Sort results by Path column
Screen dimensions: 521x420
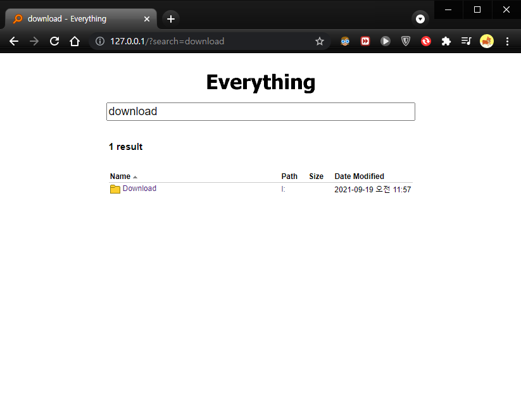pos(289,176)
